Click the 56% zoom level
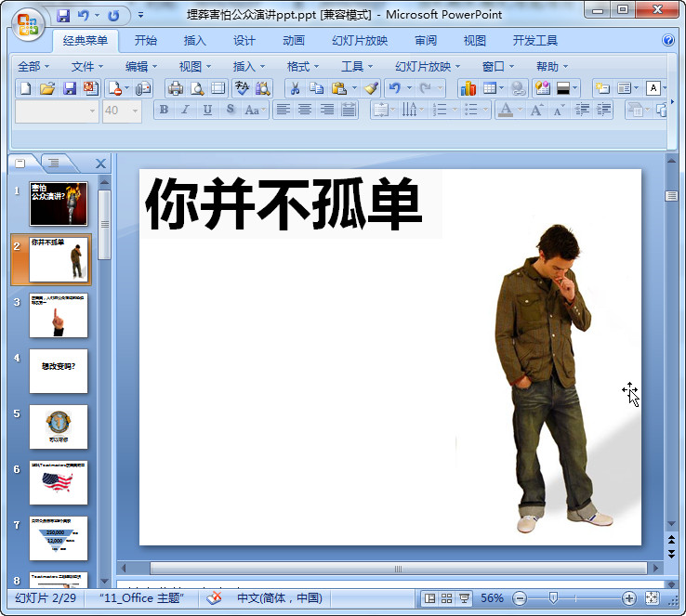The width and height of the screenshot is (686, 616). coord(492,598)
